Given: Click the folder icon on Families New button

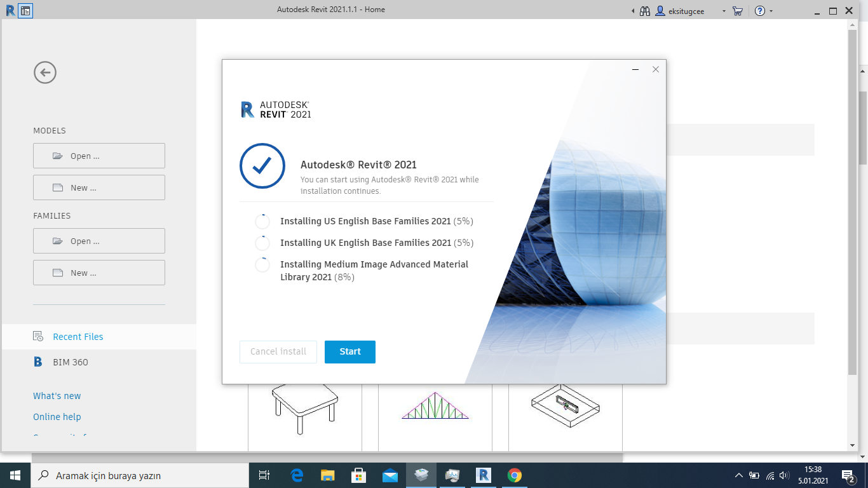Looking at the screenshot, I should 58,273.
